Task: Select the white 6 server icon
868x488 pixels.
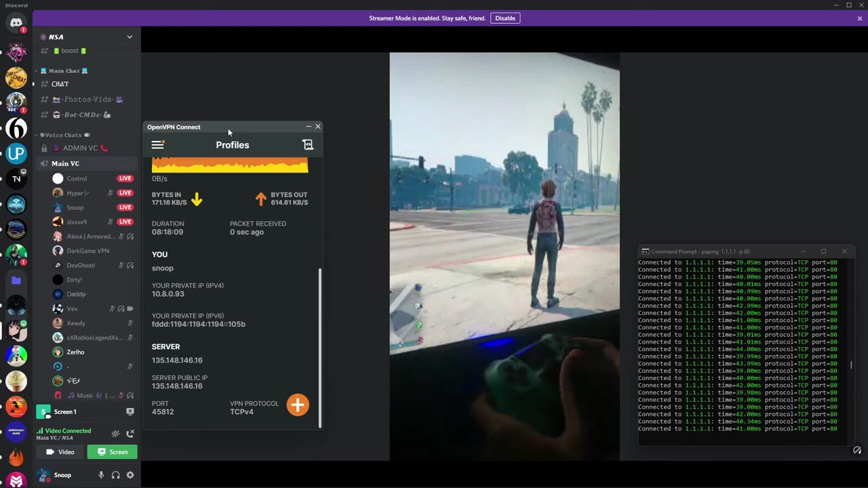Action: click(16, 128)
